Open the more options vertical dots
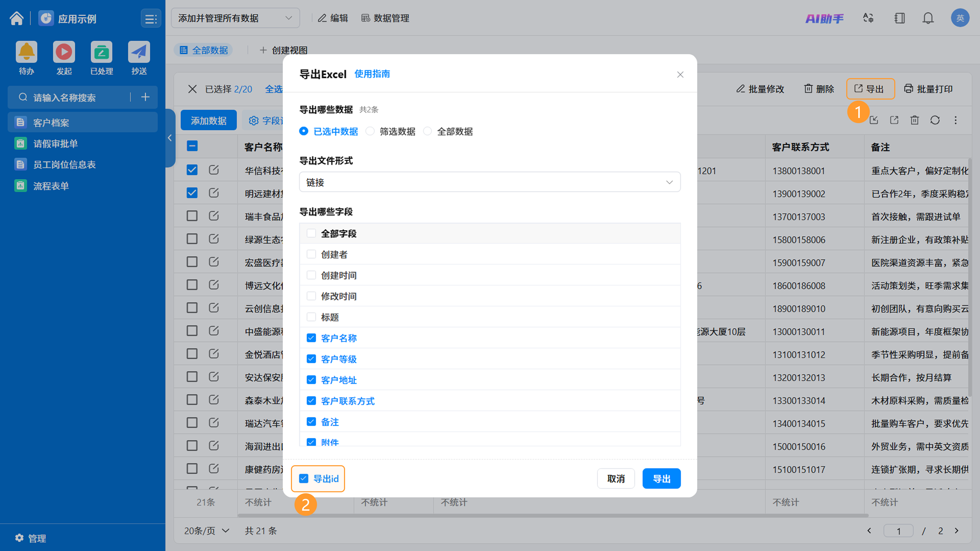The width and height of the screenshot is (980, 551). tap(956, 120)
